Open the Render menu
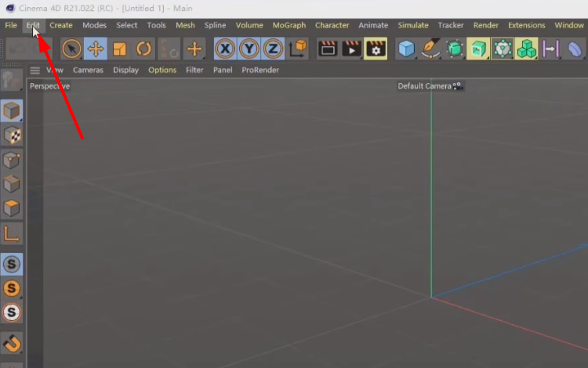 click(x=486, y=25)
